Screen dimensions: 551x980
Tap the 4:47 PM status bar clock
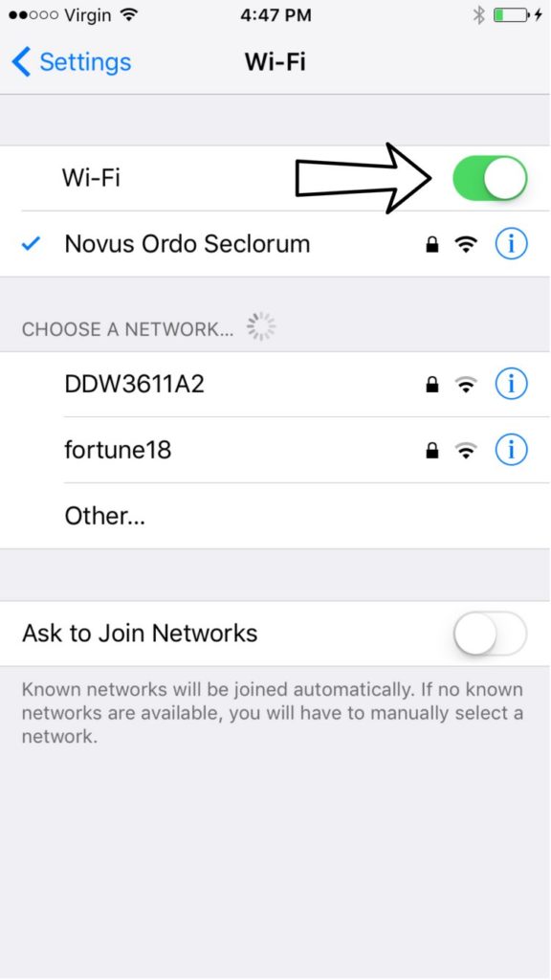(x=275, y=15)
